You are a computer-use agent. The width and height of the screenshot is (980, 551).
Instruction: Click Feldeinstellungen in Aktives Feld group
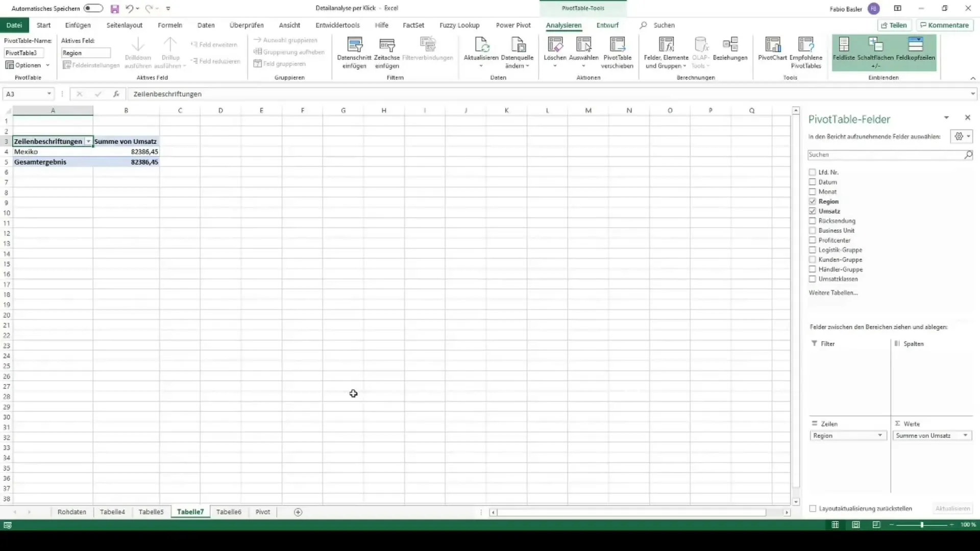coord(91,65)
